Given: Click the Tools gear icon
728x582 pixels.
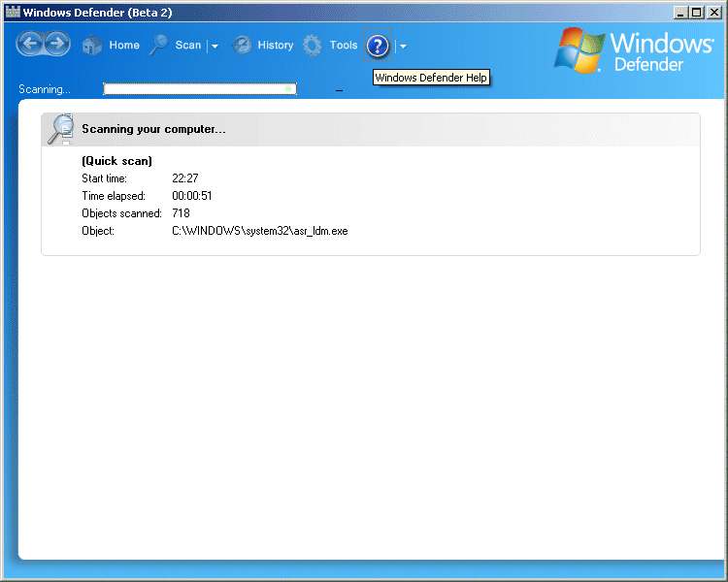Looking at the screenshot, I should (x=312, y=46).
